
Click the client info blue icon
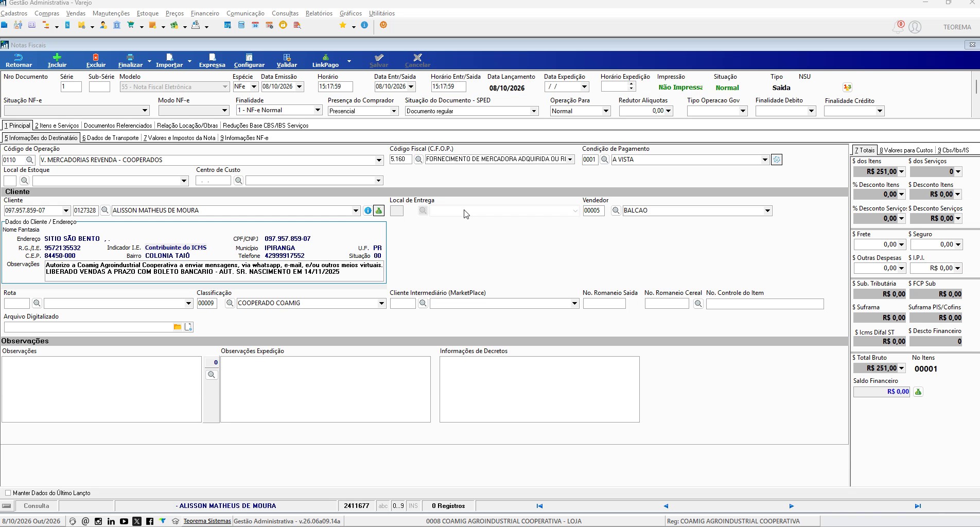coord(367,210)
